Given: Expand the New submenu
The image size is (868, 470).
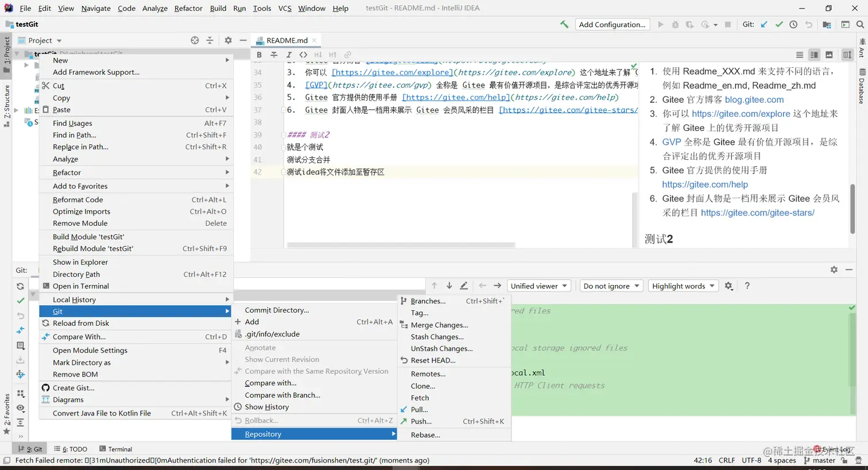Looking at the screenshot, I should click(x=135, y=60).
